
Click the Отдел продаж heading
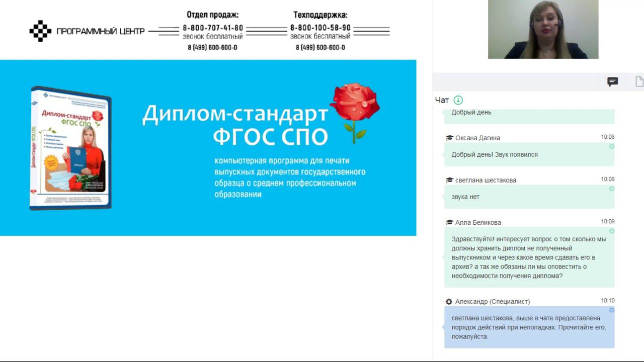pos(213,15)
